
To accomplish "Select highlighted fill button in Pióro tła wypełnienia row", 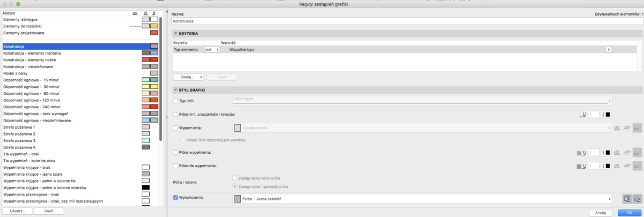I will coord(637,167).
